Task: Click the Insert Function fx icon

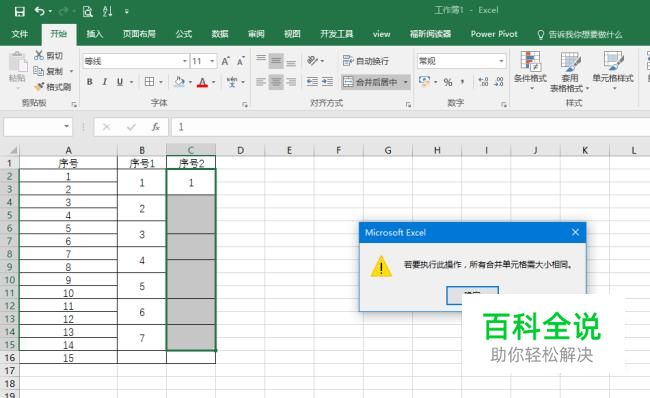Action: coord(156,127)
